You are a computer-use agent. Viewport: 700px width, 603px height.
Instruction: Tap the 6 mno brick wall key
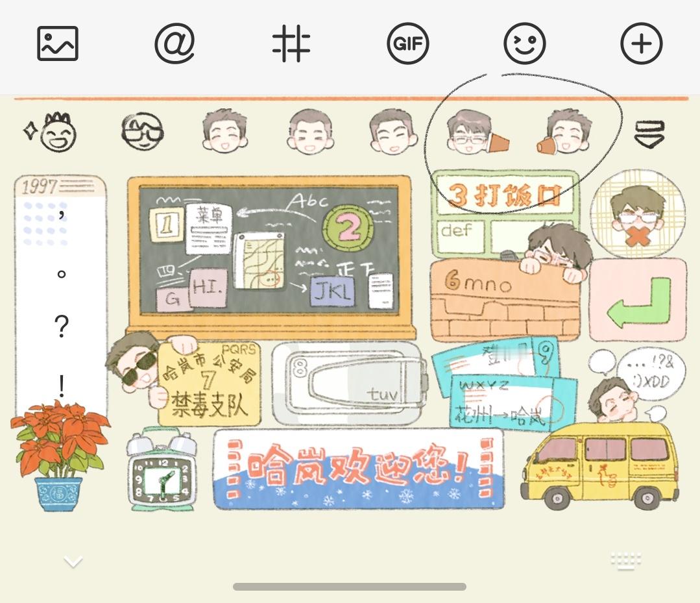pyautogui.click(x=505, y=299)
